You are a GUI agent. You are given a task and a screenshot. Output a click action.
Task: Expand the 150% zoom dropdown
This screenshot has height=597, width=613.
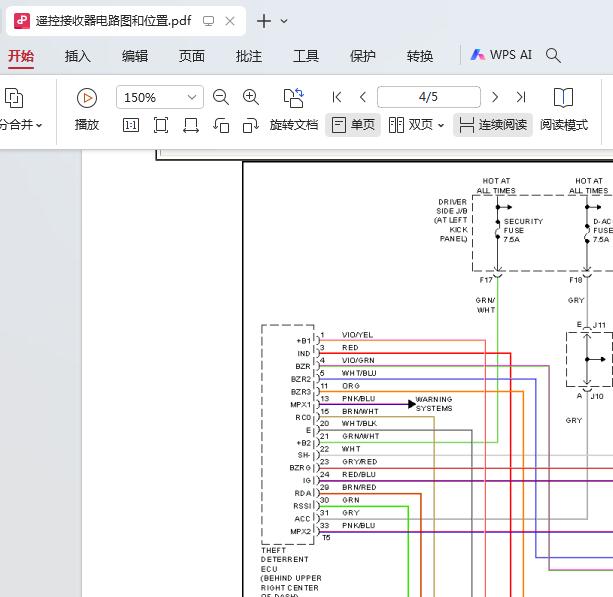(x=192, y=97)
